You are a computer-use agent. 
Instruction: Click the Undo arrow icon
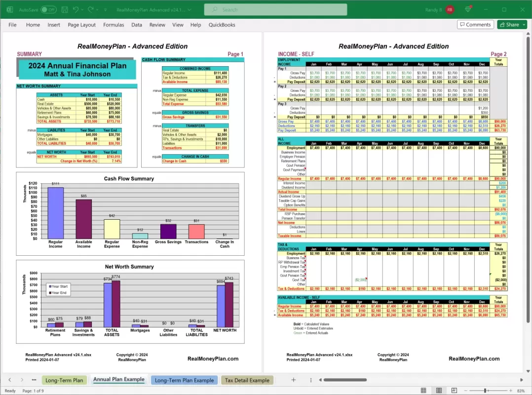coord(75,9)
